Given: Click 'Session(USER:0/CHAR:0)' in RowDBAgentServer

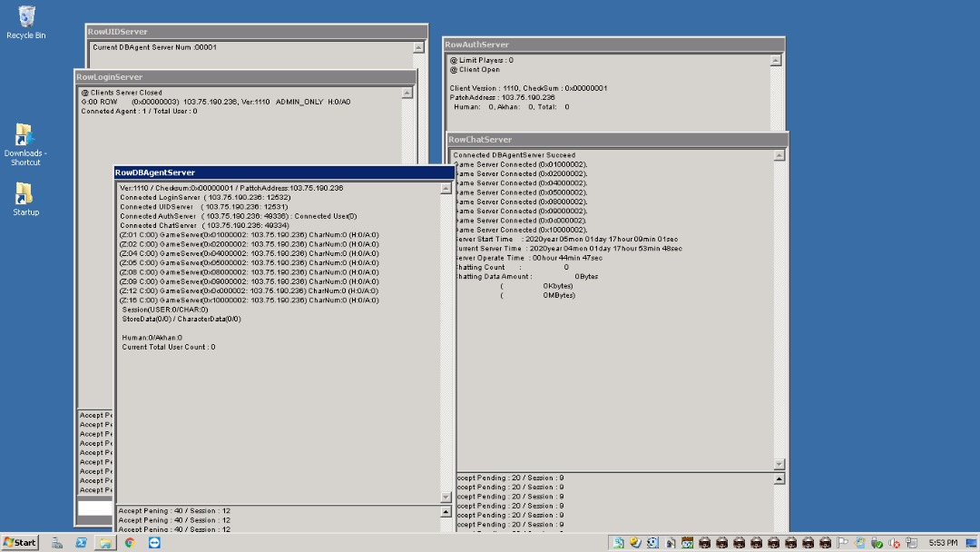Looking at the screenshot, I should (165, 310).
